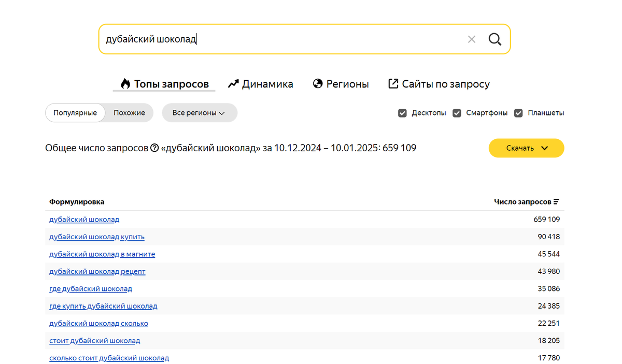Image resolution: width=622 pixels, height=364 pixels.
Task: Open the Регионы tab
Action: [x=341, y=84]
